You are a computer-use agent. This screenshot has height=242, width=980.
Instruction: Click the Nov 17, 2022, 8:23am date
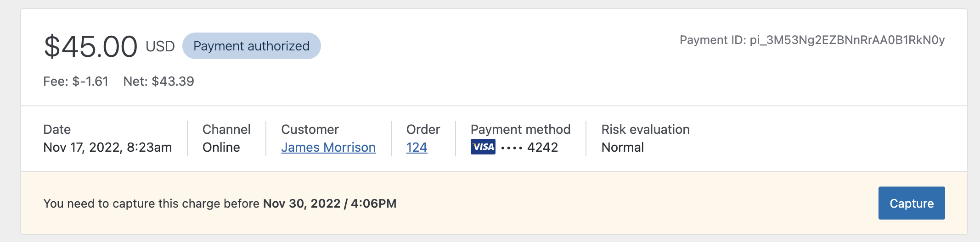tap(107, 147)
